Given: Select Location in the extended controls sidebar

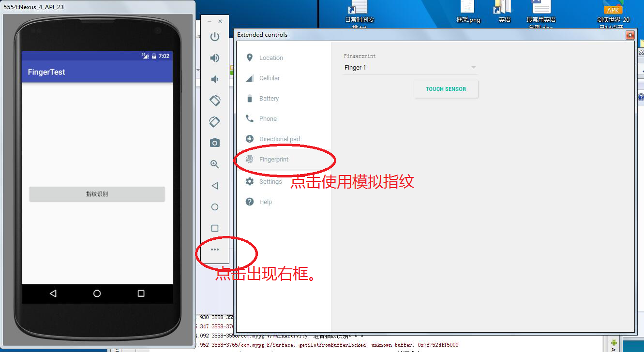Looking at the screenshot, I should [x=270, y=58].
